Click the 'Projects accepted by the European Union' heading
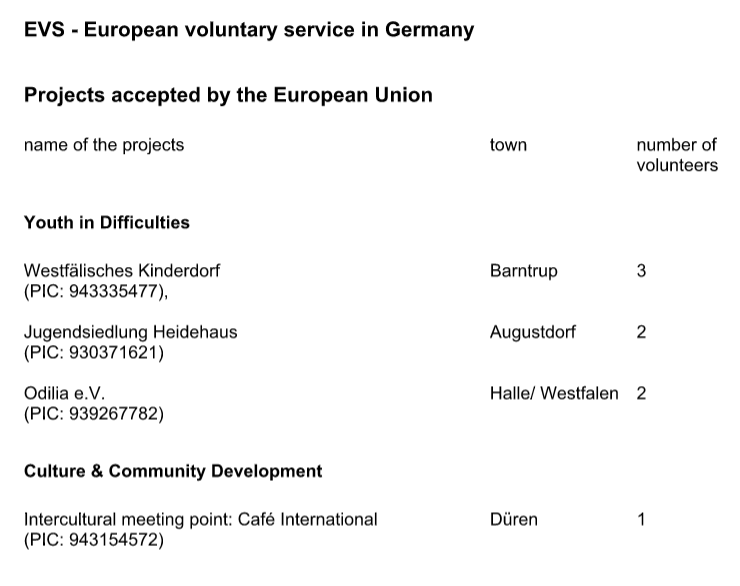This screenshot has height=586, width=740. [228, 96]
